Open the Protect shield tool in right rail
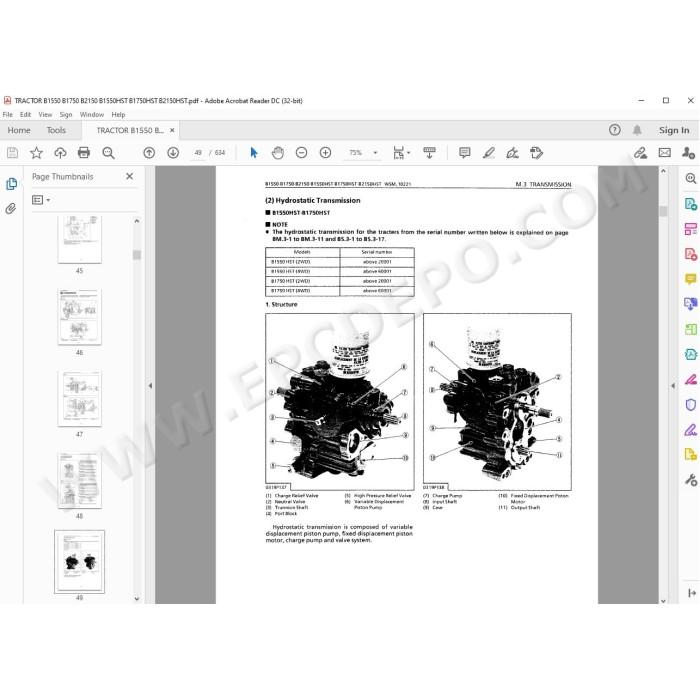Image resolution: width=700 pixels, height=700 pixels. pyautogui.click(x=691, y=405)
